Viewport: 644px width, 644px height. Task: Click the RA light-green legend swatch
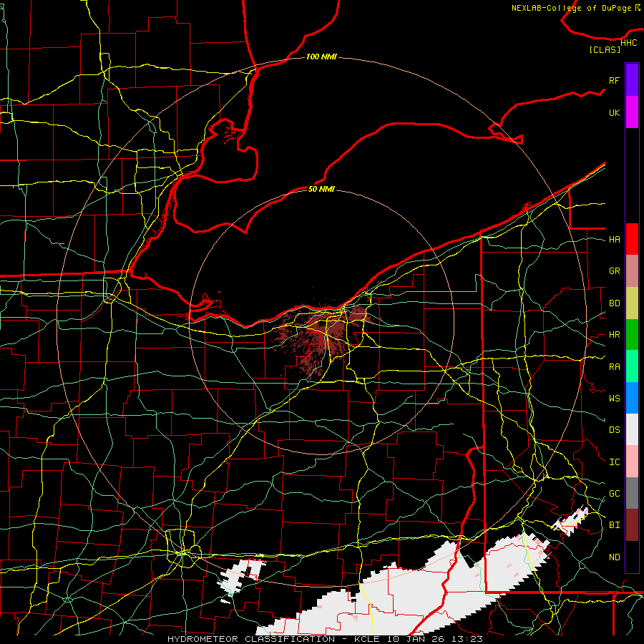(632, 366)
